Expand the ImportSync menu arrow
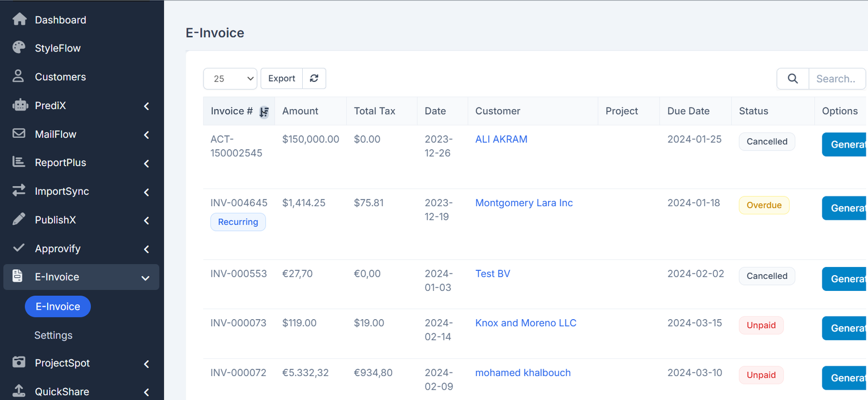The width and height of the screenshot is (868, 400). [146, 192]
